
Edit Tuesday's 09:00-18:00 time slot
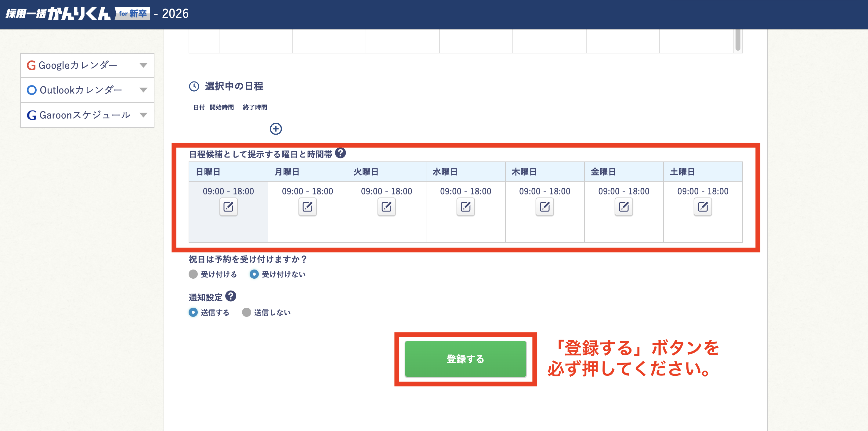click(386, 207)
